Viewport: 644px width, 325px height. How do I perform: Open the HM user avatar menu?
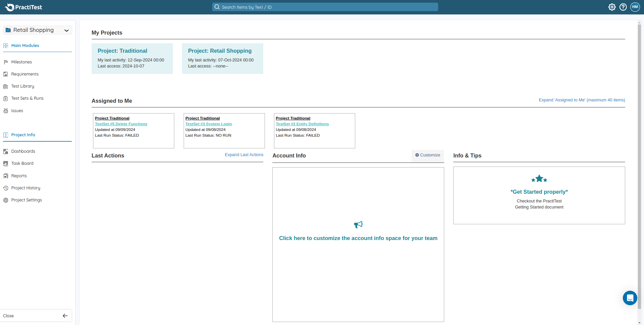(x=635, y=7)
